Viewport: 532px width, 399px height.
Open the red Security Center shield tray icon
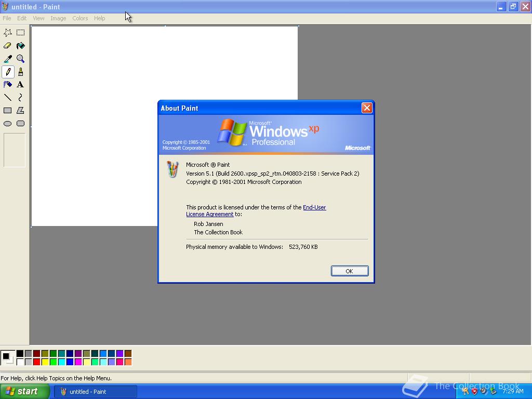475,391
